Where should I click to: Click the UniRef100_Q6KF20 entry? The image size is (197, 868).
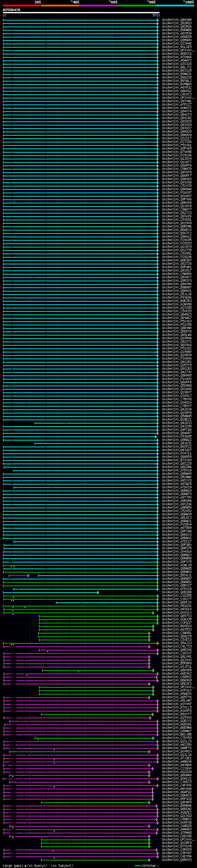pos(177,603)
